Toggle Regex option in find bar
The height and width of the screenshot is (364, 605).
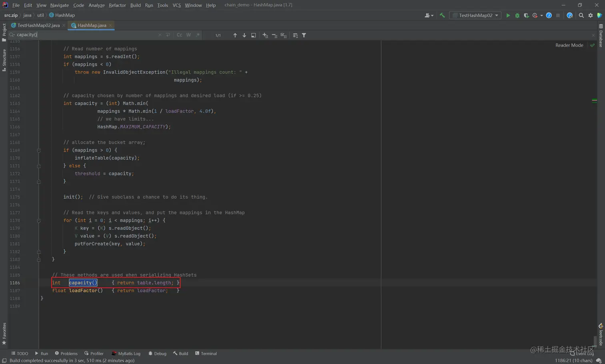click(198, 35)
